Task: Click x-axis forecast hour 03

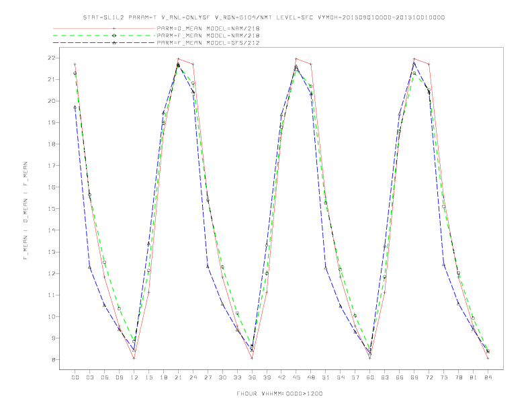Action: 89,377
